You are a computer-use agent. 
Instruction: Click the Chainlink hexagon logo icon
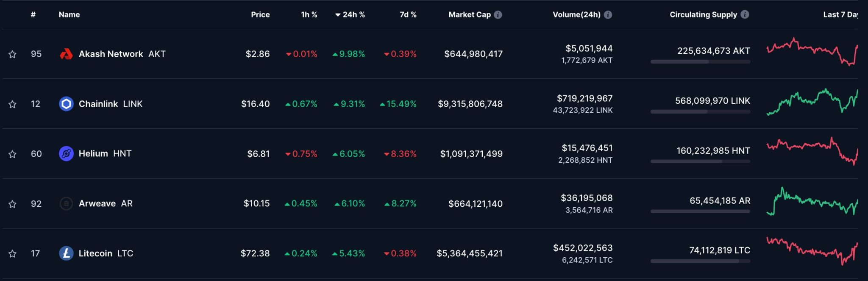tap(66, 104)
